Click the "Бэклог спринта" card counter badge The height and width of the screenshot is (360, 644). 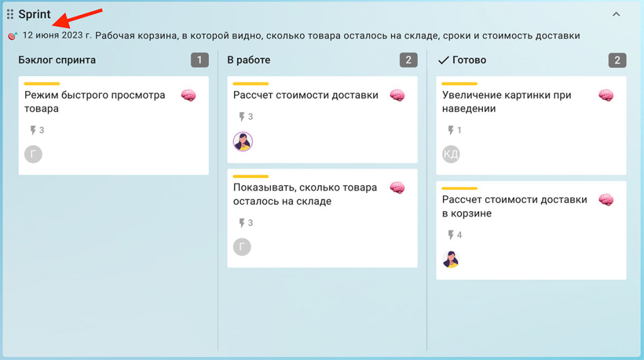click(x=199, y=60)
